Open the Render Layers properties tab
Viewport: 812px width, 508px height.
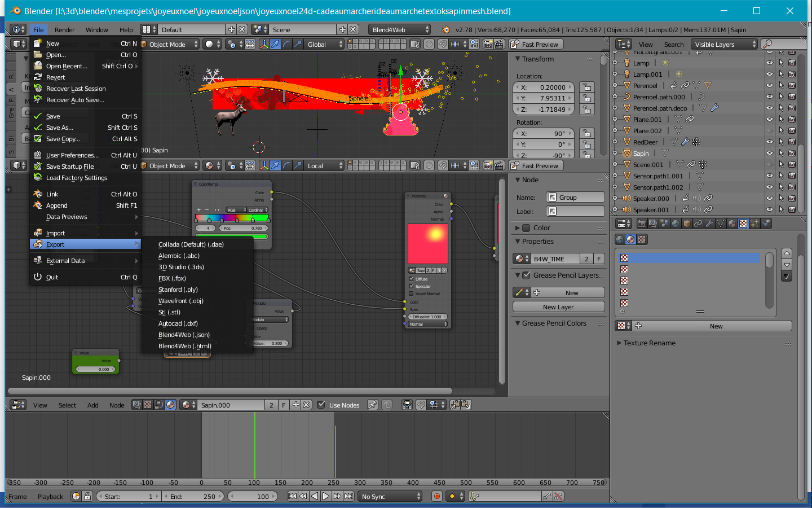point(653,224)
